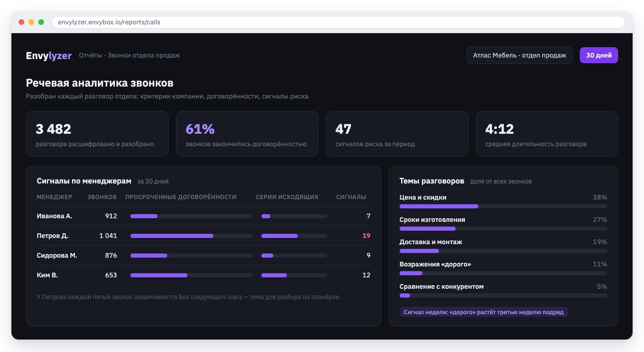This screenshot has width=644, height=352.
Task: Click the Envylyzer logo
Action: 49,55
